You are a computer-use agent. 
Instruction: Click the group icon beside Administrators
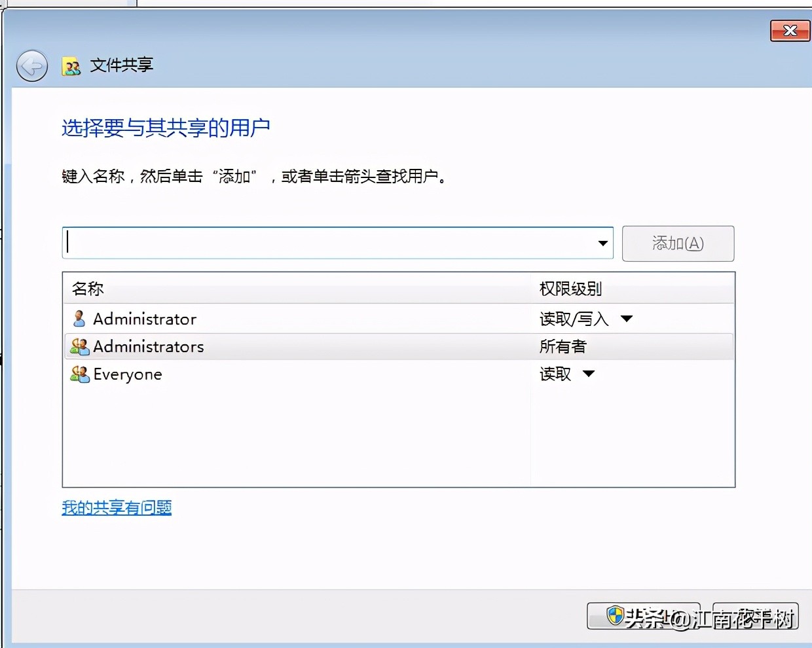(79, 346)
